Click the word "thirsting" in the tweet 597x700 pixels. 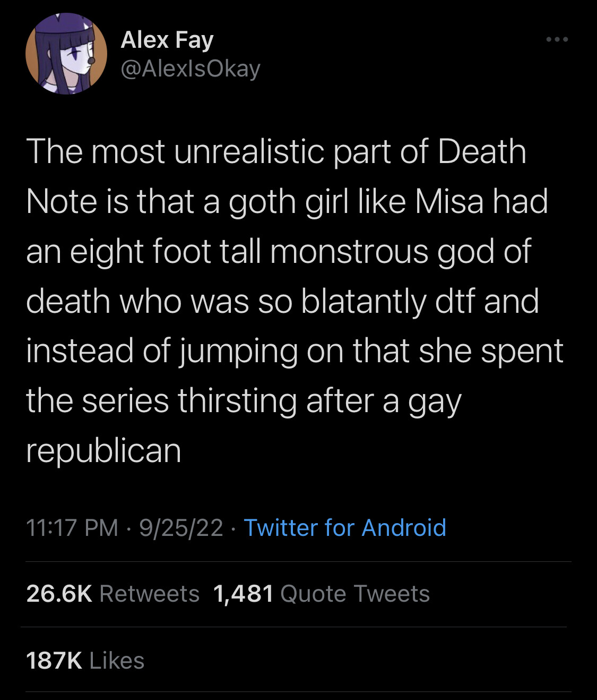[x=237, y=400]
